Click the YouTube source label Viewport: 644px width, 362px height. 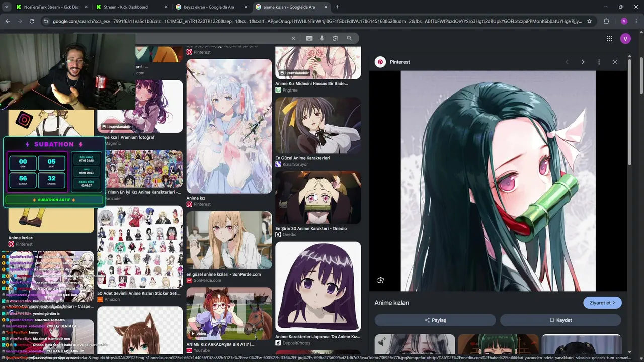(x=202, y=350)
